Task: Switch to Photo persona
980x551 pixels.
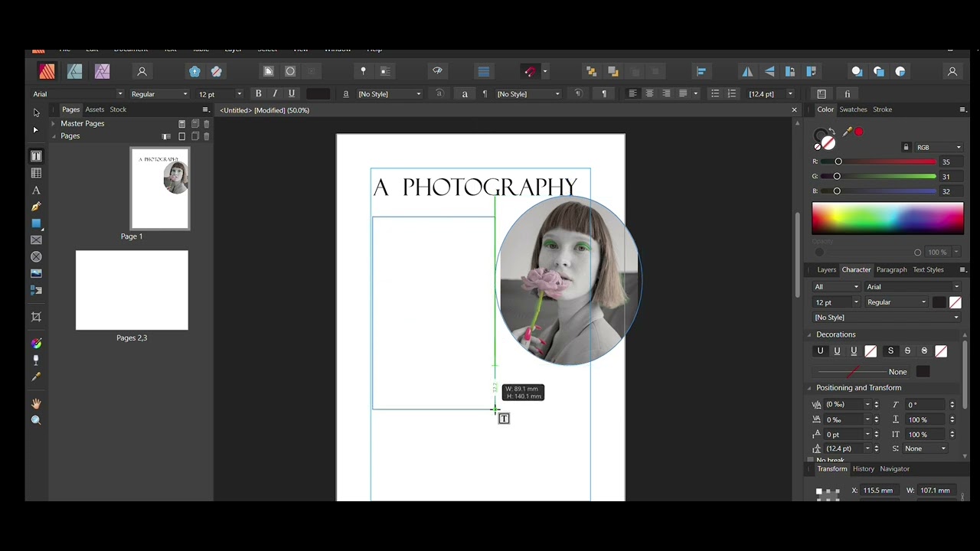Action: 103,71
